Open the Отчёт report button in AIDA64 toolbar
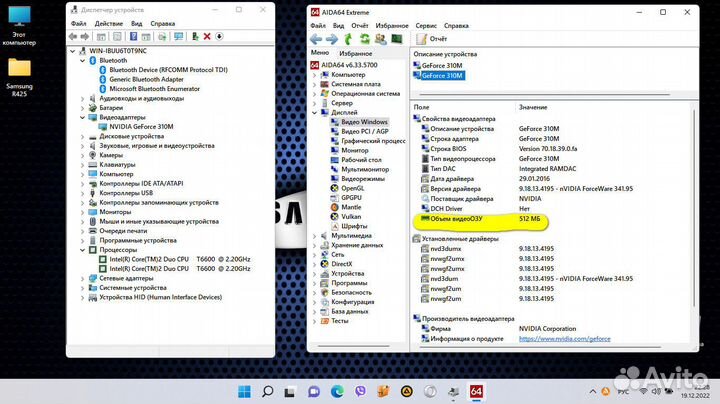This screenshot has height=404, width=720. pos(431,39)
